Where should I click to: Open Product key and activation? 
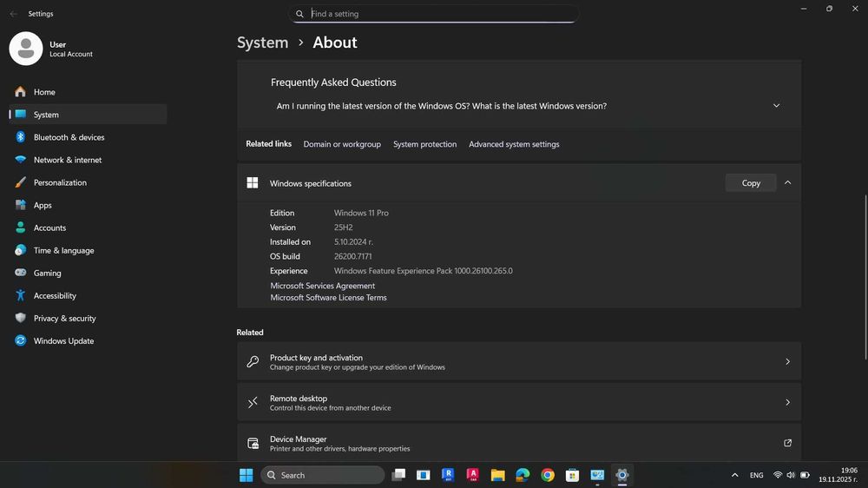click(x=519, y=362)
